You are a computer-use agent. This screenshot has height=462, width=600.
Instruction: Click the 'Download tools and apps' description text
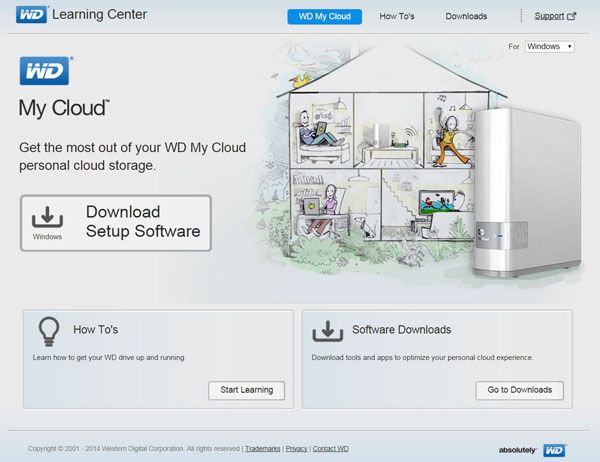point(422,358)
